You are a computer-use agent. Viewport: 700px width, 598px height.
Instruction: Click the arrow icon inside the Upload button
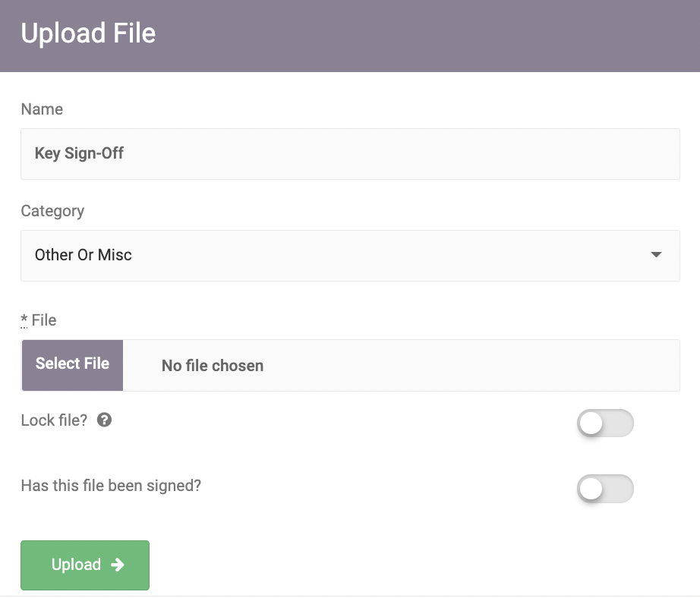click(116, 565)
